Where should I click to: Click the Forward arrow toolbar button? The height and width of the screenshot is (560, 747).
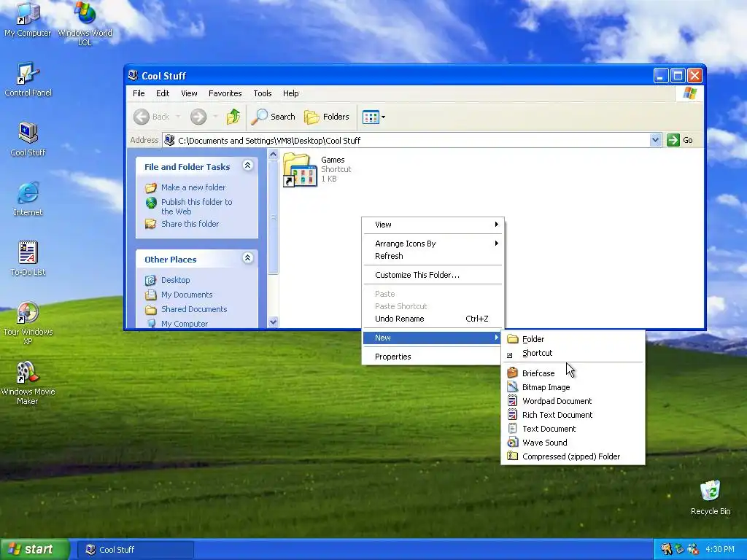(x=198, y=117)
